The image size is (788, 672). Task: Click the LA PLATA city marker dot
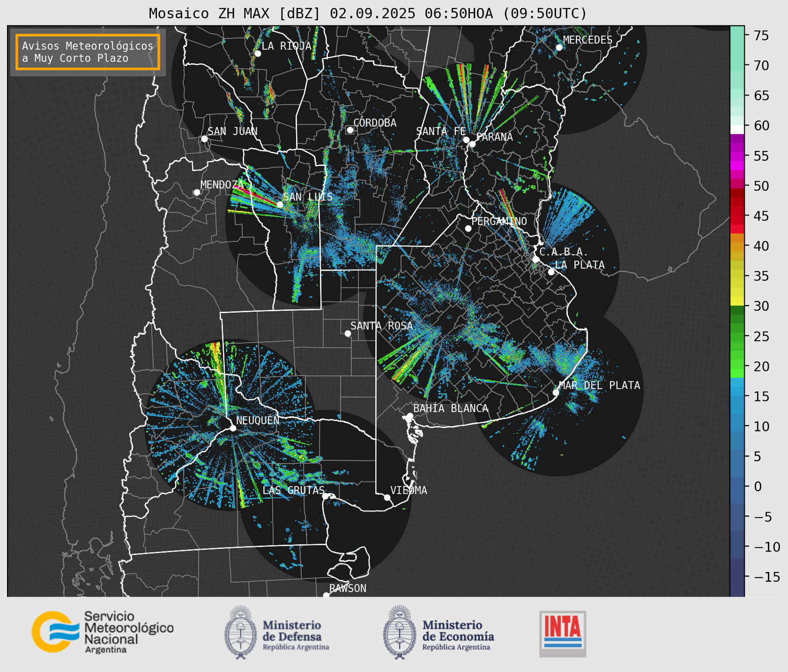coord(551,272)
